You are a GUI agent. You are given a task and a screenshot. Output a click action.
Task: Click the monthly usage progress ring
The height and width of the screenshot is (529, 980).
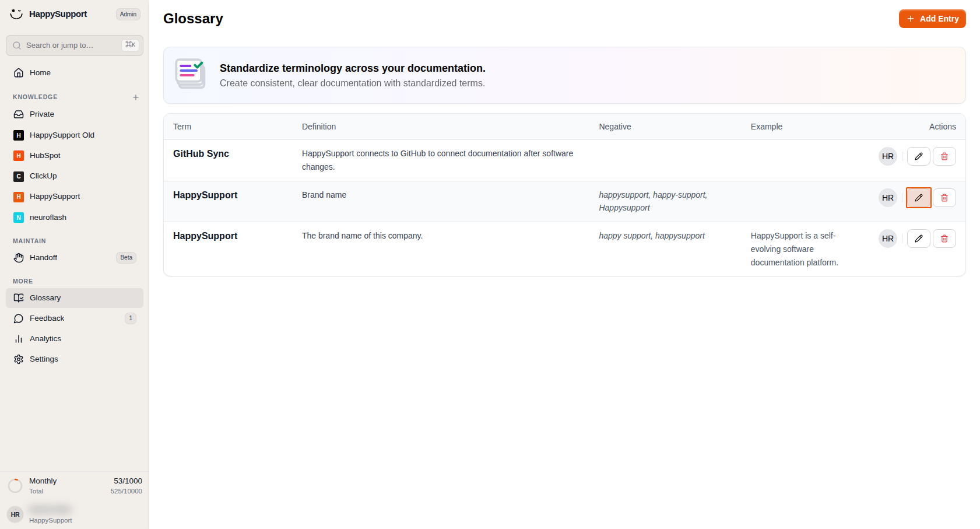[15, 485]
